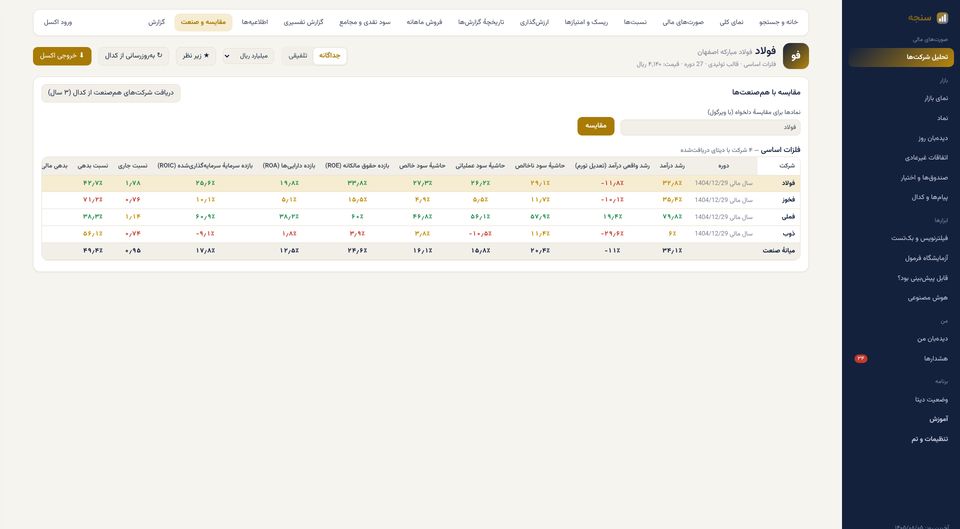
Task: Open the ریسک و امتیازها tab
Action: (586, 22)
